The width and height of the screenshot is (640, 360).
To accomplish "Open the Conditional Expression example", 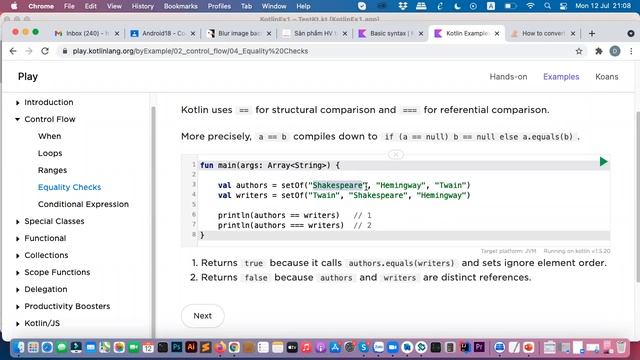I will [83, 204].
